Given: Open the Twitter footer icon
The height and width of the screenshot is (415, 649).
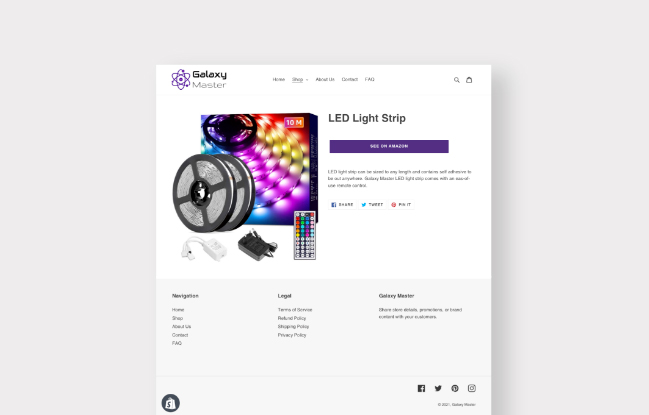Looking at the screenshot, I should coord(438,388).
